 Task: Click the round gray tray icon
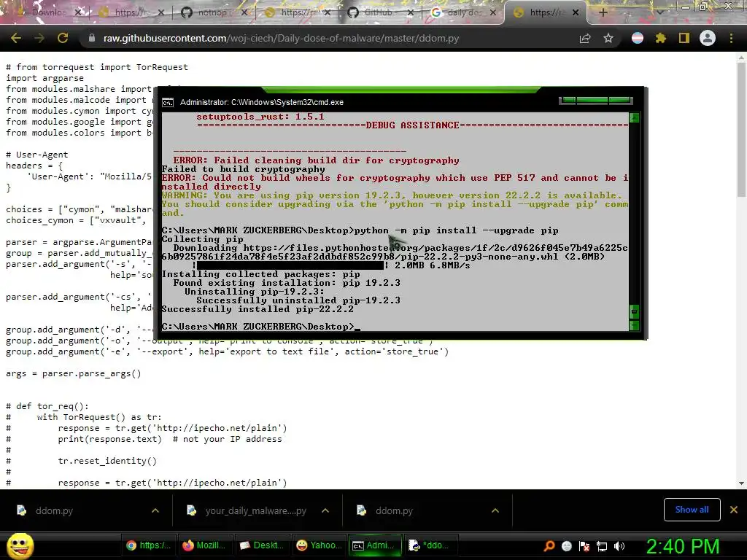(566, 546)
